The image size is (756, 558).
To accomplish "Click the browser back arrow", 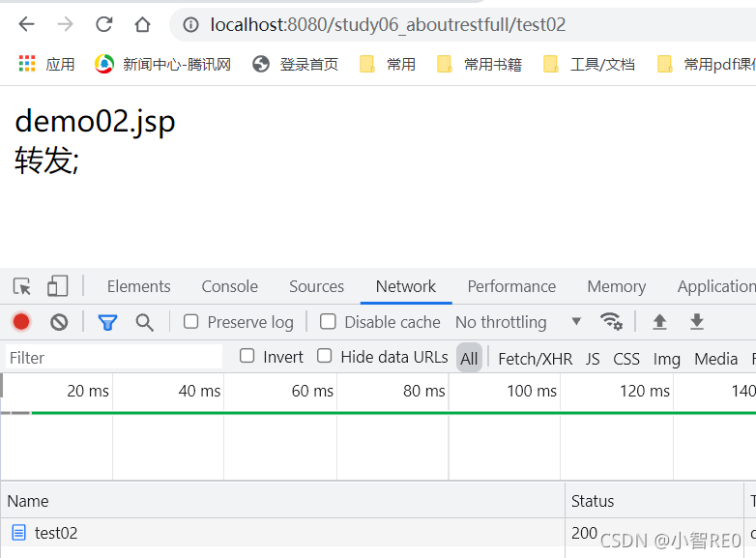I will click(26, 23).
